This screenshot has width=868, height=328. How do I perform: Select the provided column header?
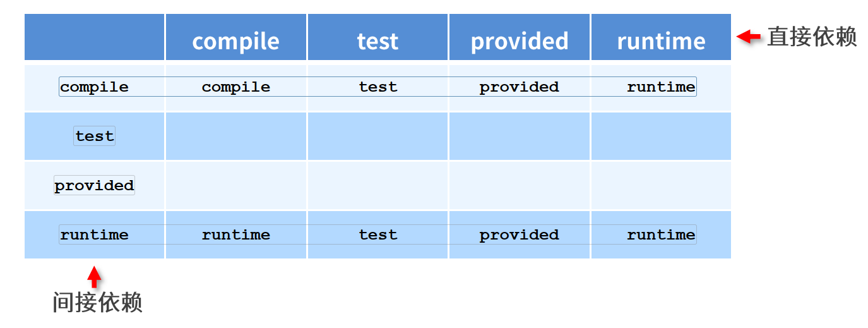pos(520,41)
